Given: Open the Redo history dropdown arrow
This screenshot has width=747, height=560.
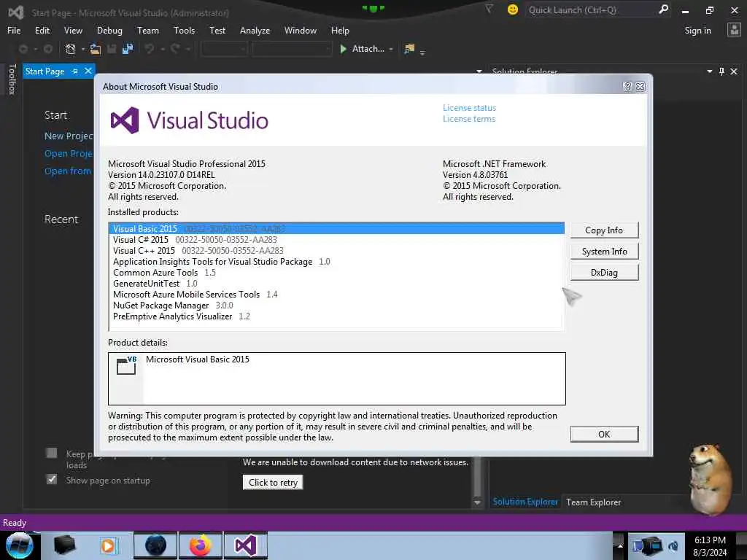Looking at the screenshot, I should (x=187, y=49).
